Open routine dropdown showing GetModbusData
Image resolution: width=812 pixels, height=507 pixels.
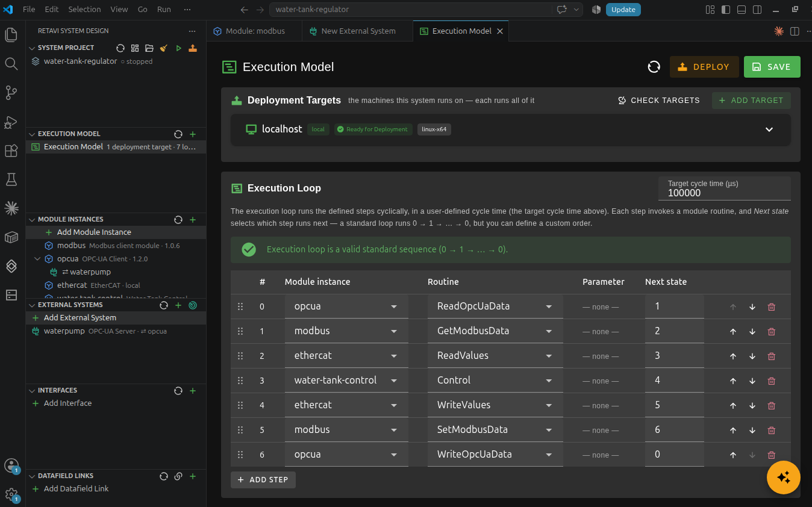[x=495, y=331]
